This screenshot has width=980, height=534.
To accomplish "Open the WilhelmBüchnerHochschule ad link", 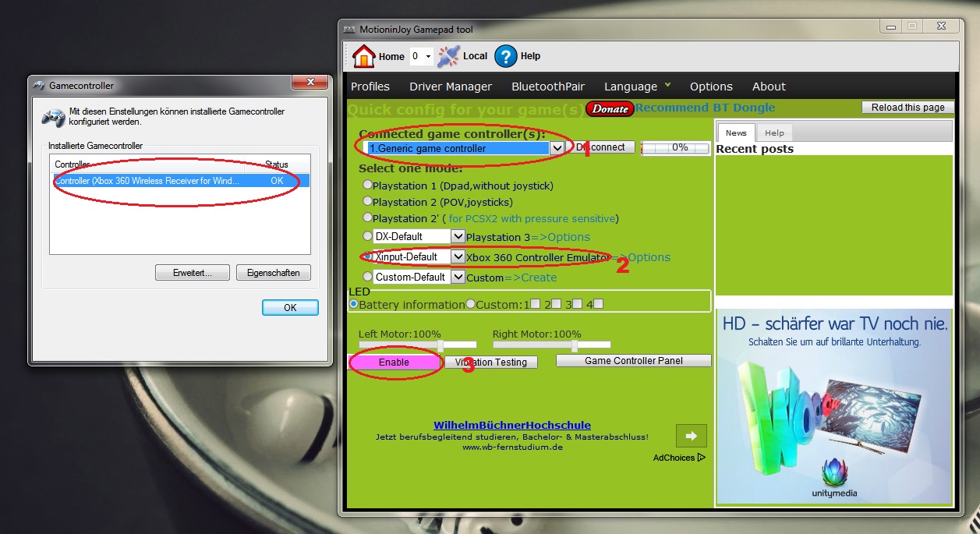I will [x=512, y=425].
